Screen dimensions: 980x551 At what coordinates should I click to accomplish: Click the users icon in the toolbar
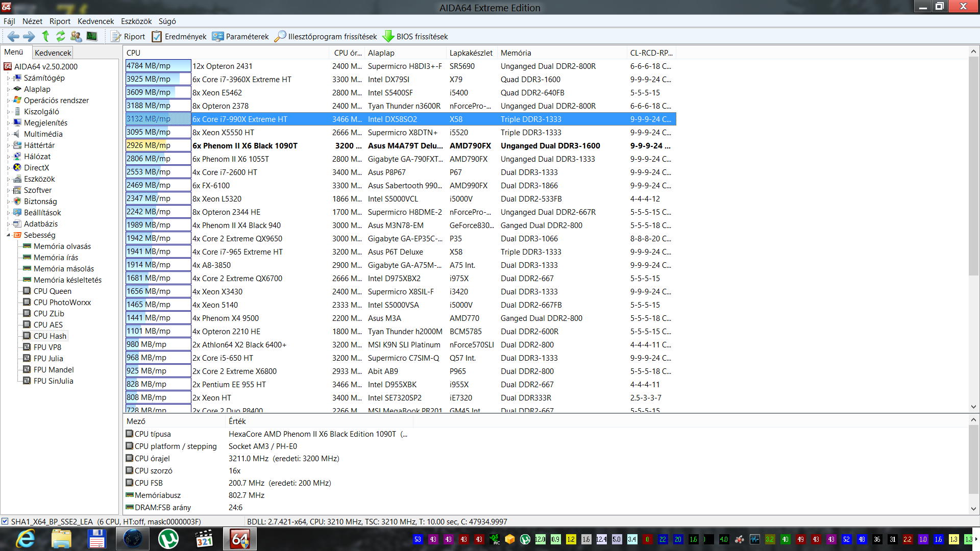[76, 36]
